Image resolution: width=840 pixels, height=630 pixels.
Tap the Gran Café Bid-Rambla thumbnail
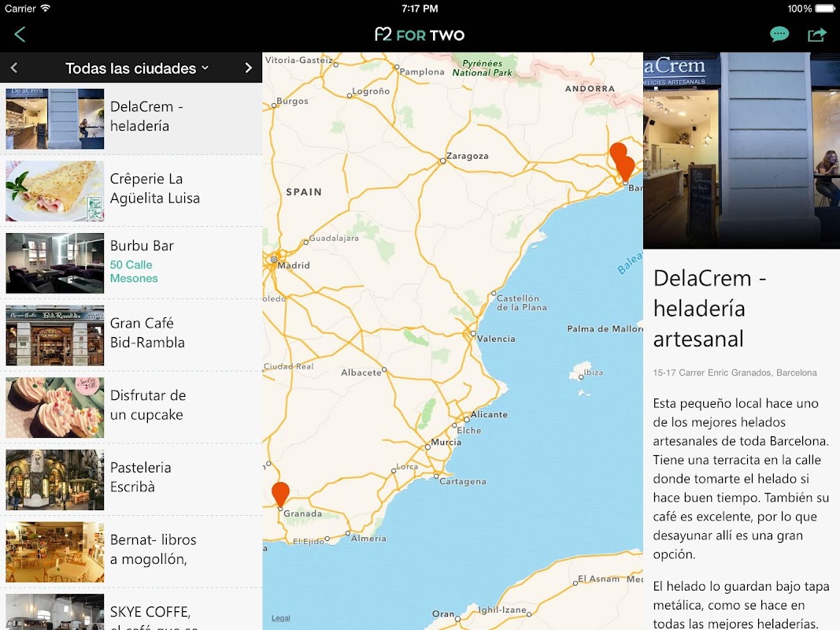[54, 335]
